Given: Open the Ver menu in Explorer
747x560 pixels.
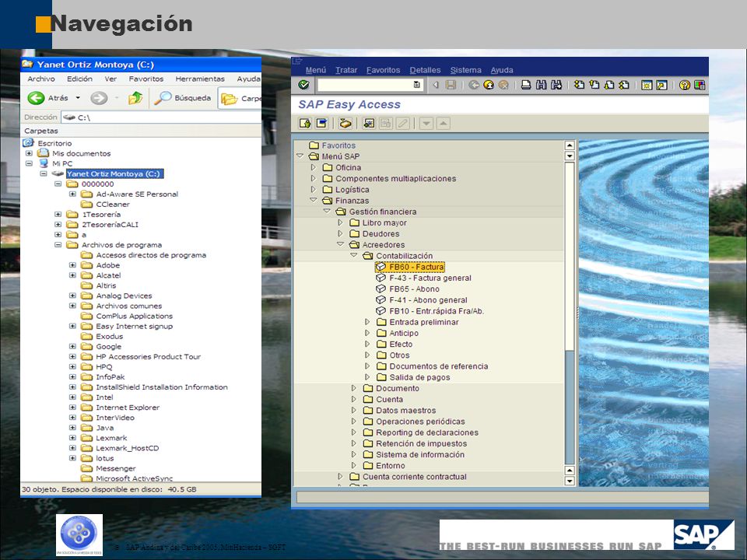Looking at the screenshot, I should click(x=110, y=79).
